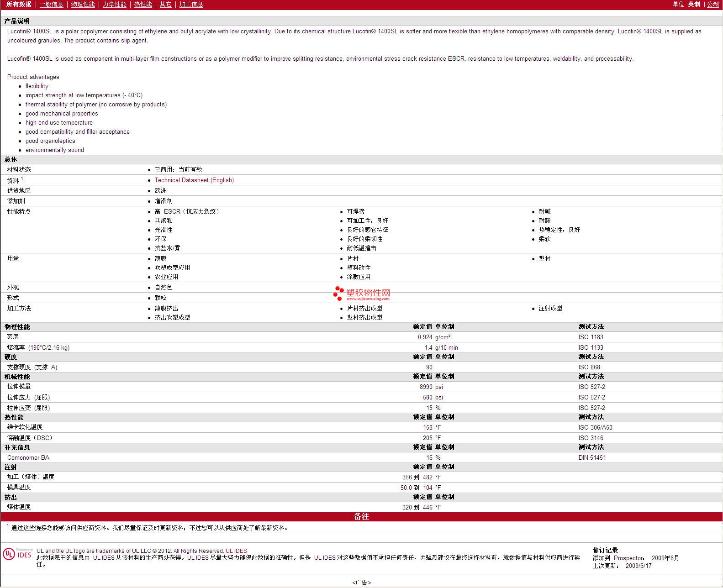Viewport: 723px width, 588px height.
Task: Select the 其它 tab
Action: pos(166,4)
